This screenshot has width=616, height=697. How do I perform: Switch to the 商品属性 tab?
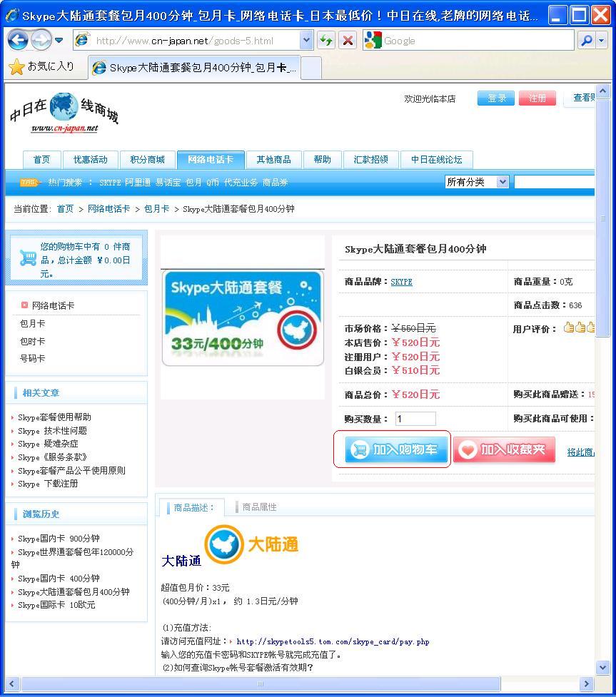(x=259, y=507)
